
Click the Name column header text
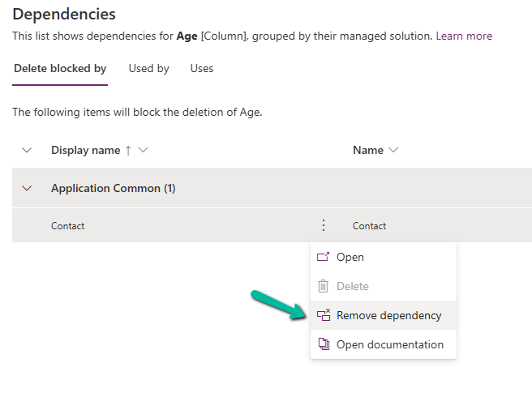click(x=367, y=150)
